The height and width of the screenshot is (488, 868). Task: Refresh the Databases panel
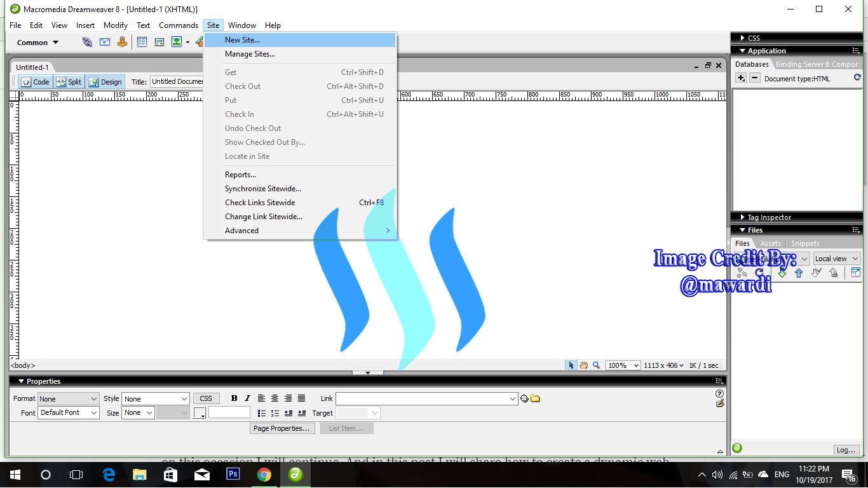(857, 78)
